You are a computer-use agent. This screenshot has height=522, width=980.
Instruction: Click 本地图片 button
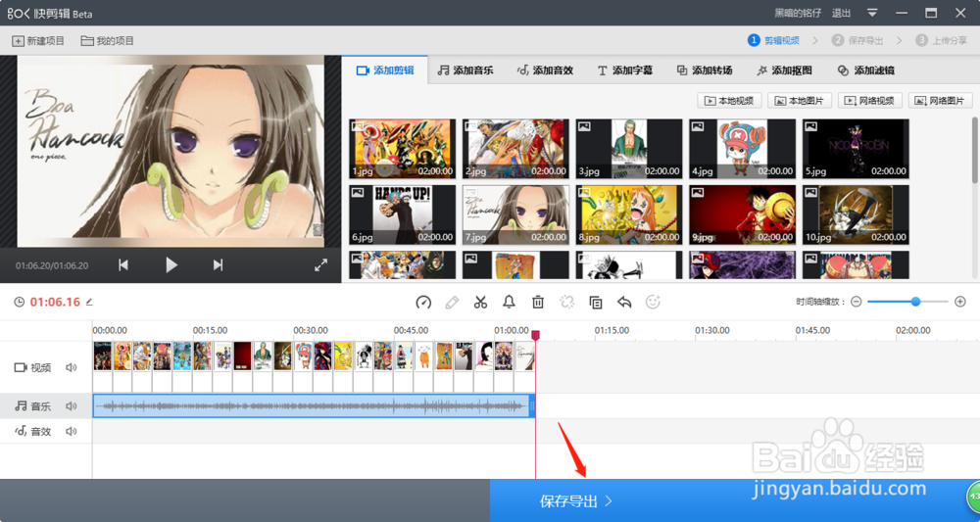point(800,101)
